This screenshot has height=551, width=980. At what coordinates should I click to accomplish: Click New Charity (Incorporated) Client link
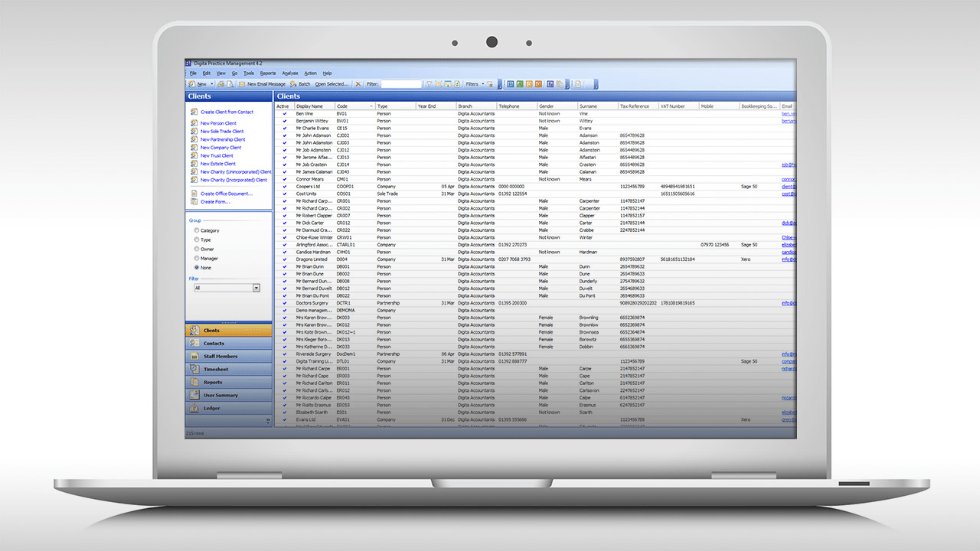click(x=234, y=180)
